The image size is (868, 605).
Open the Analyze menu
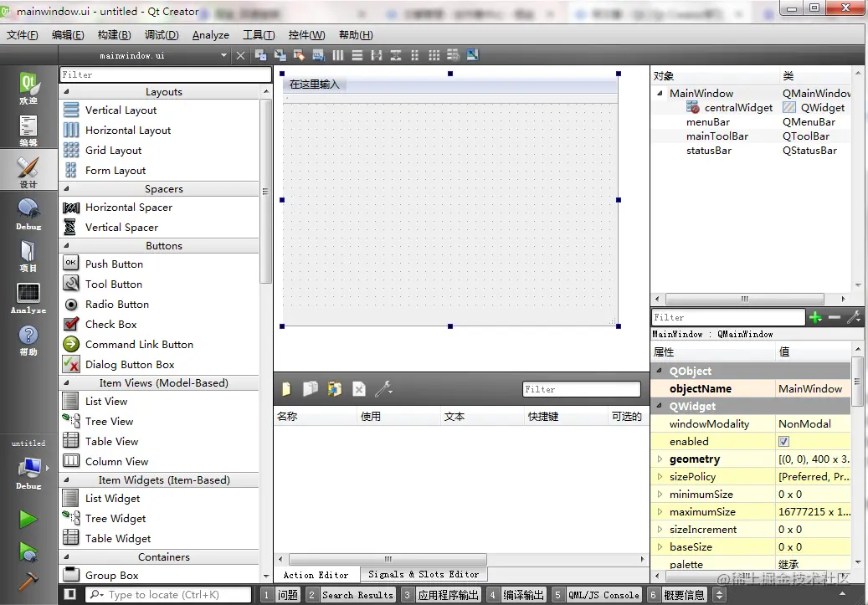tap(210, 35)
